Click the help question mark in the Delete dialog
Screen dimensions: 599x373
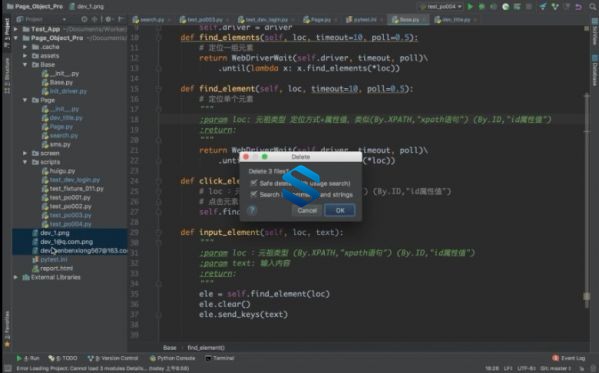pyautogui.click(x=252, y=210)
